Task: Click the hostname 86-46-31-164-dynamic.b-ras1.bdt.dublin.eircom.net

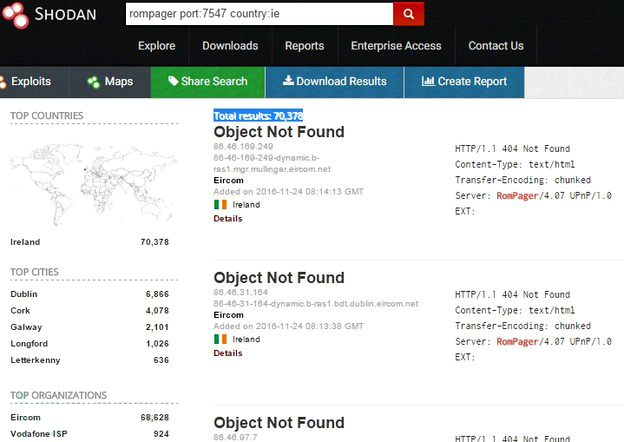Action: [316, 304]
